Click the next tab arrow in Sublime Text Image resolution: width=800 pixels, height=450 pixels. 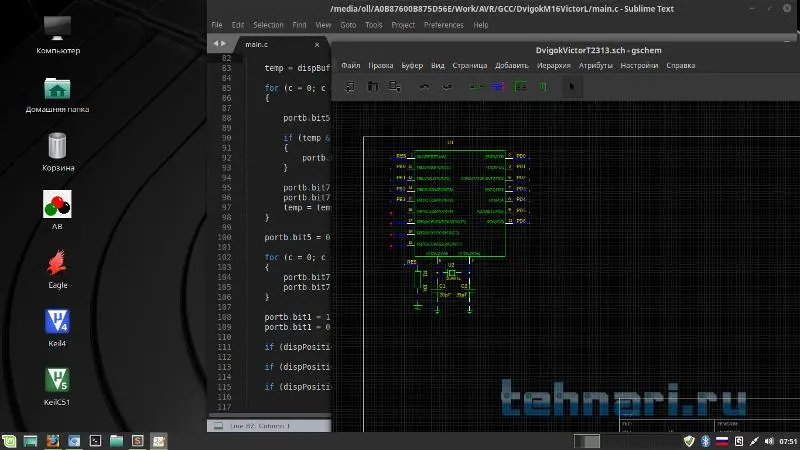pos(223,44)
